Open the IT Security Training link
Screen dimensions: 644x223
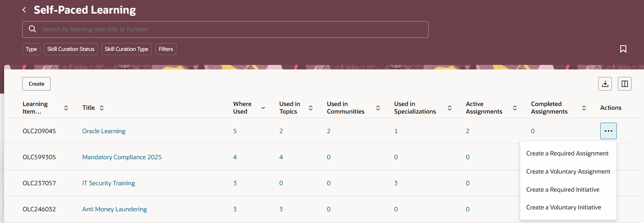(109, 183)
